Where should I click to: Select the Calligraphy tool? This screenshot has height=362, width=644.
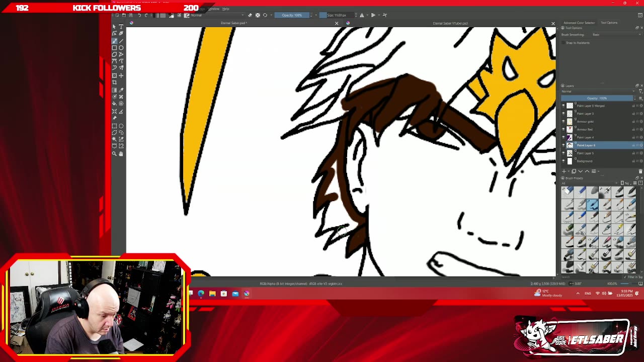(x=121, y=34)
